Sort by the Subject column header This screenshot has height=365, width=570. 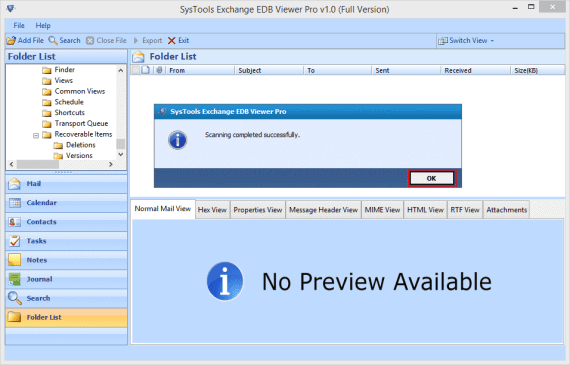269,71
